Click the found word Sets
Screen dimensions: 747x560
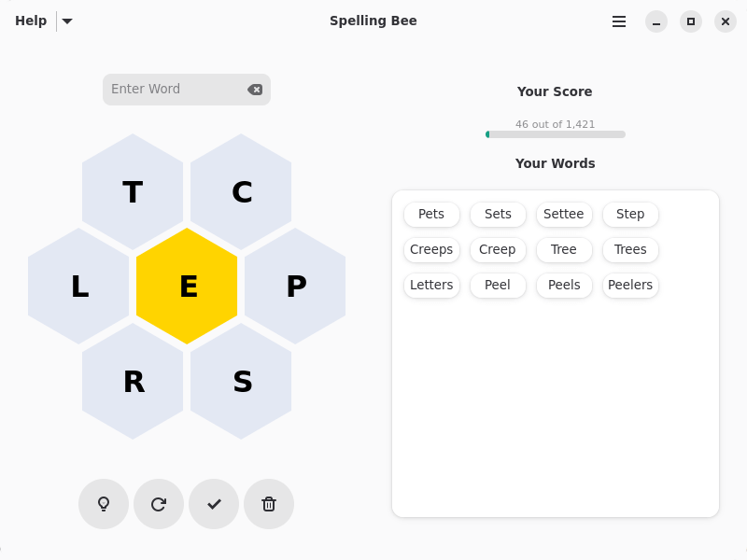point(498,215)
